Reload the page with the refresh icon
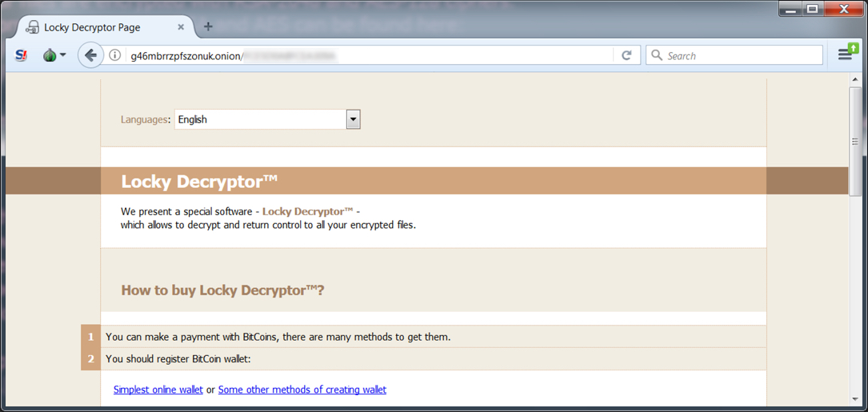The image size is (868, 412). pos(626,55)
